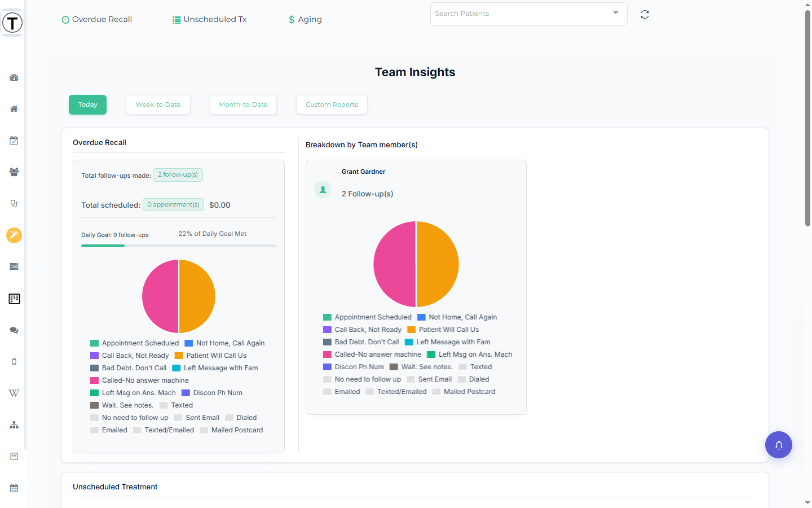Open the Aging tab
Viewport: 812px width, 508px height.
pos(305,19)
